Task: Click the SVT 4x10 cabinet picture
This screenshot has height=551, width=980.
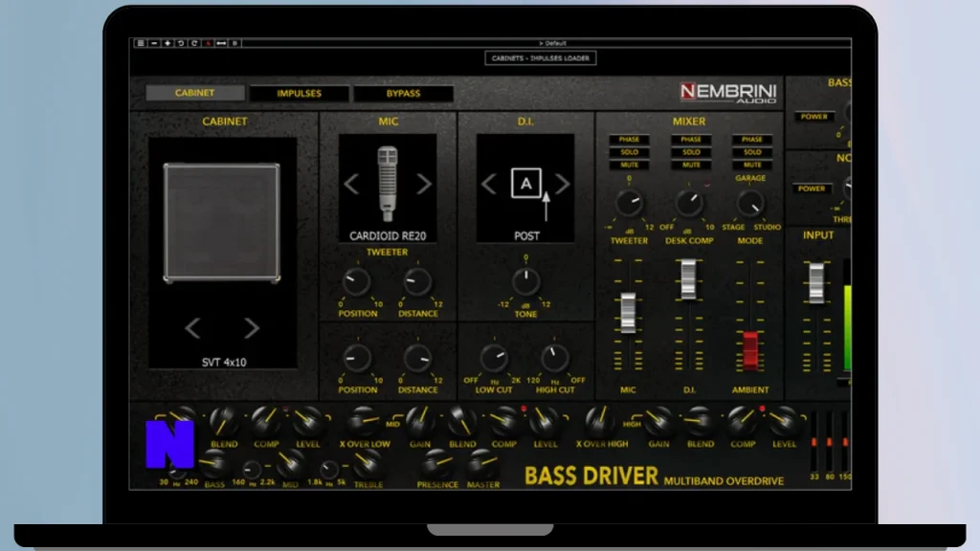Action: point(222,223)
